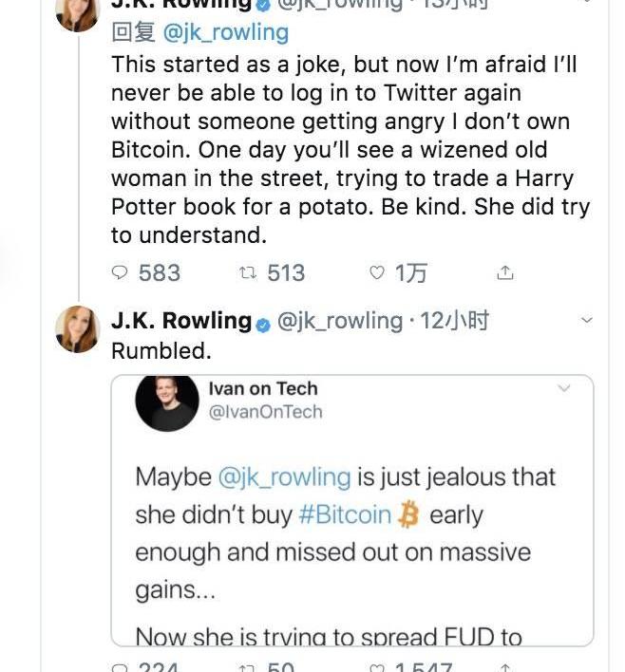Expand options chevron on Rumbled tweet
This screenshot has width=625, height=672.
(586, 320)
